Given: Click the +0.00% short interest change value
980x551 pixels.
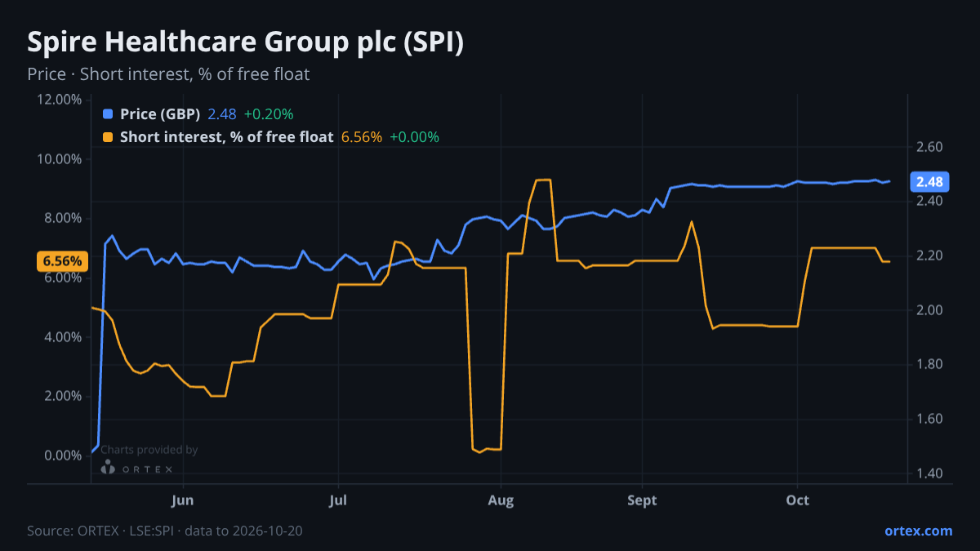Looking at the screenshot, I should [415, 137].
